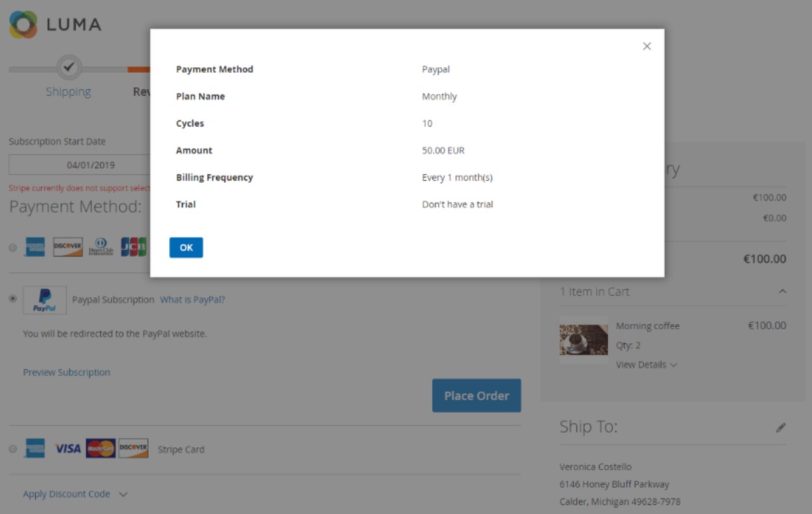Click the Place Order button
Image resolution: width=812 pixels, height=514 pixels.
(x=476, y=396)
